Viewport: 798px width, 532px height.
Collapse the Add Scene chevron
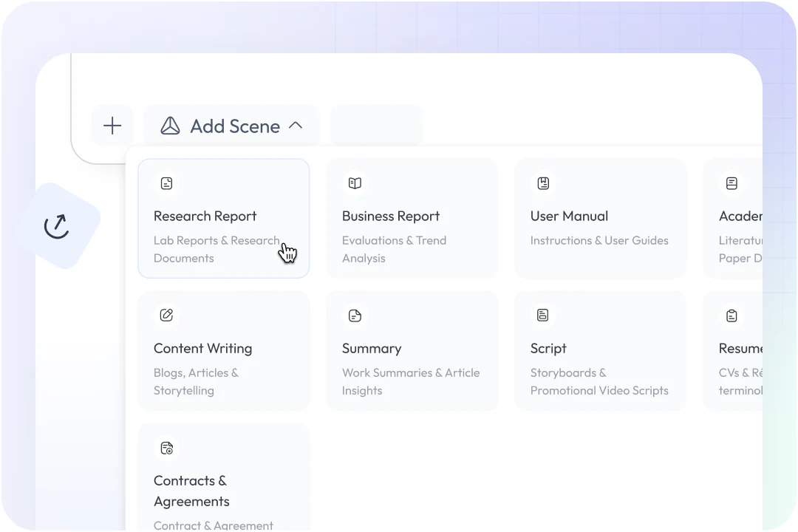[296, 126]
